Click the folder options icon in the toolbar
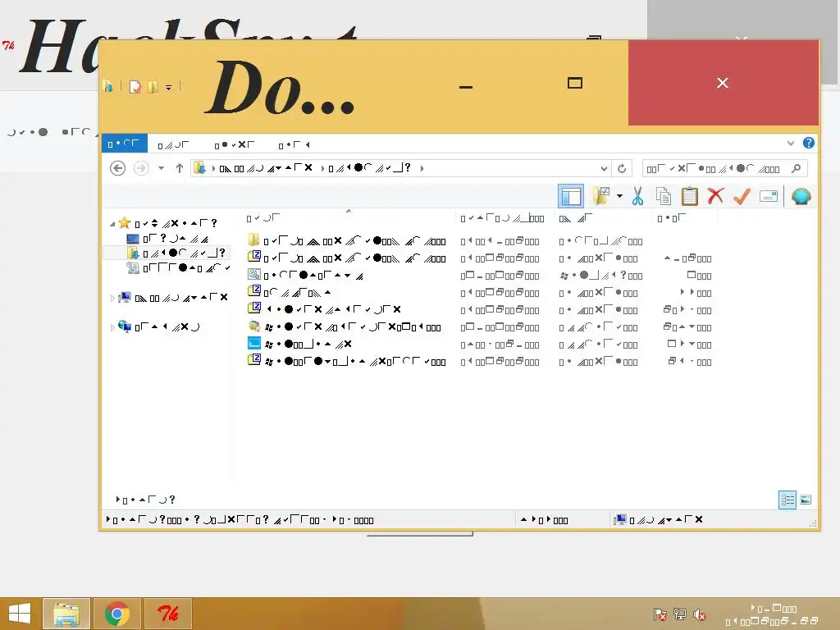 (x=601, y=196)
